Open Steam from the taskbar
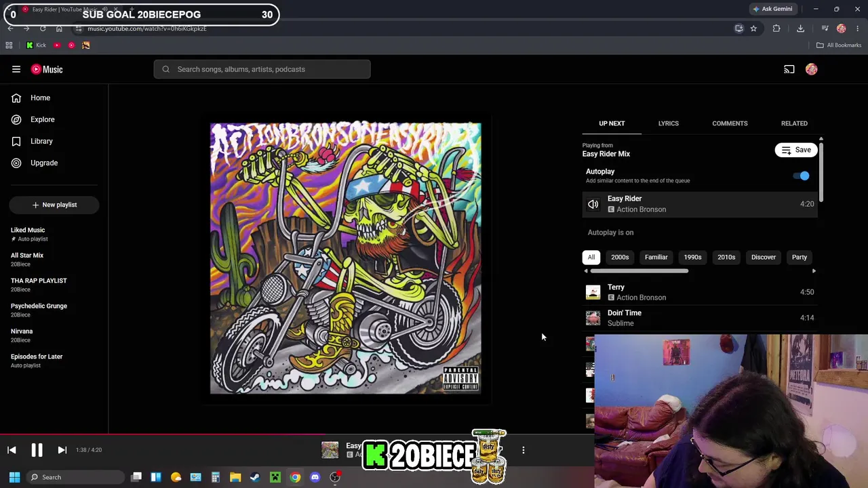 tap(255, 477)
